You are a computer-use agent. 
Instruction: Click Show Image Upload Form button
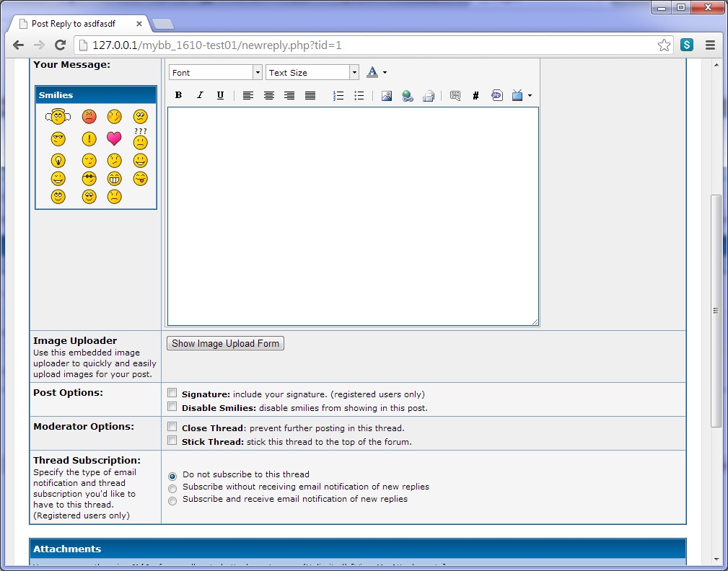click(225, 344)
